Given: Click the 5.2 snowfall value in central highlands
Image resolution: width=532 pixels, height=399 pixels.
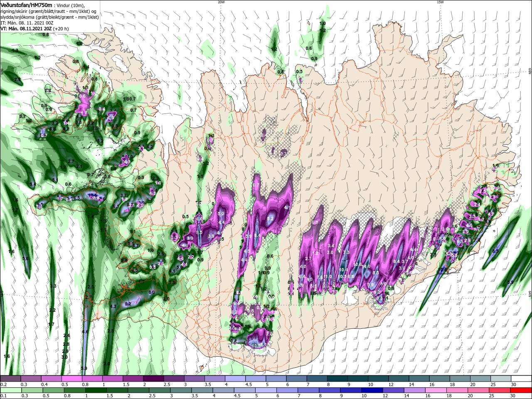Looking at the screenshot, I should coord(270,219).
